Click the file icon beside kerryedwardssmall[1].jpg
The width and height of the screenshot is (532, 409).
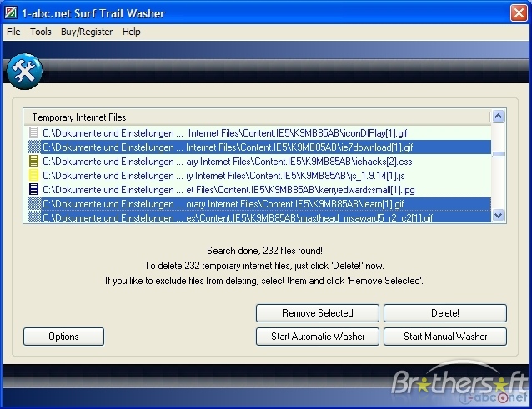[x=33, y=190]
